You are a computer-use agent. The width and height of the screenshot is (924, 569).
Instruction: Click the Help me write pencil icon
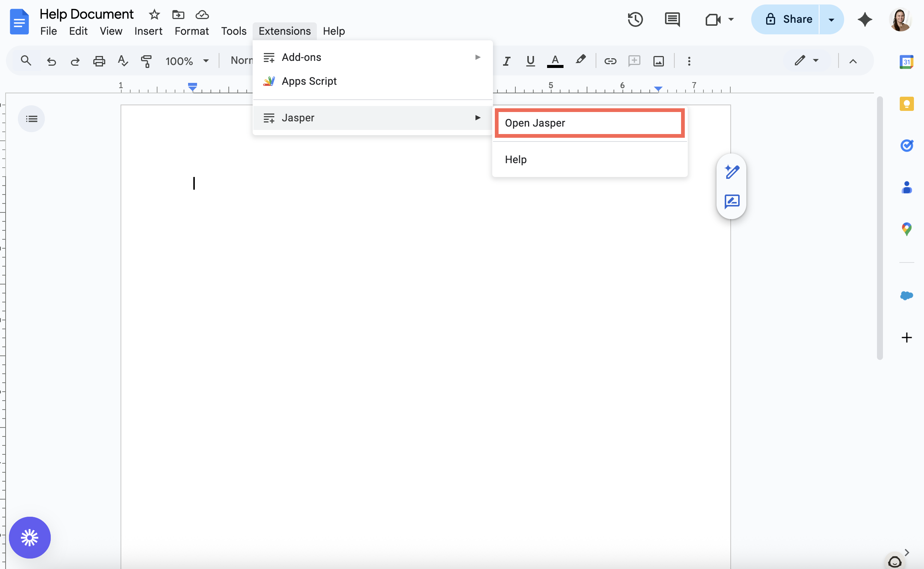point(731,172)
